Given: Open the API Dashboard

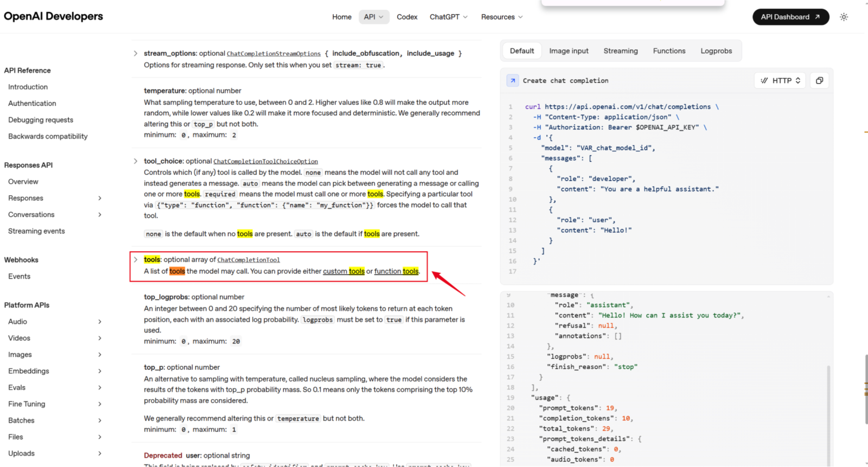Looking at the screenshot, I should (790, 17).
